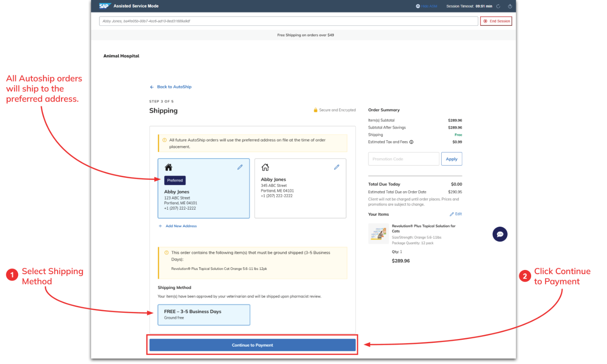This screenshot has height=364, width=607.
Task: Go Back to AutoShip
Action: 174,87
